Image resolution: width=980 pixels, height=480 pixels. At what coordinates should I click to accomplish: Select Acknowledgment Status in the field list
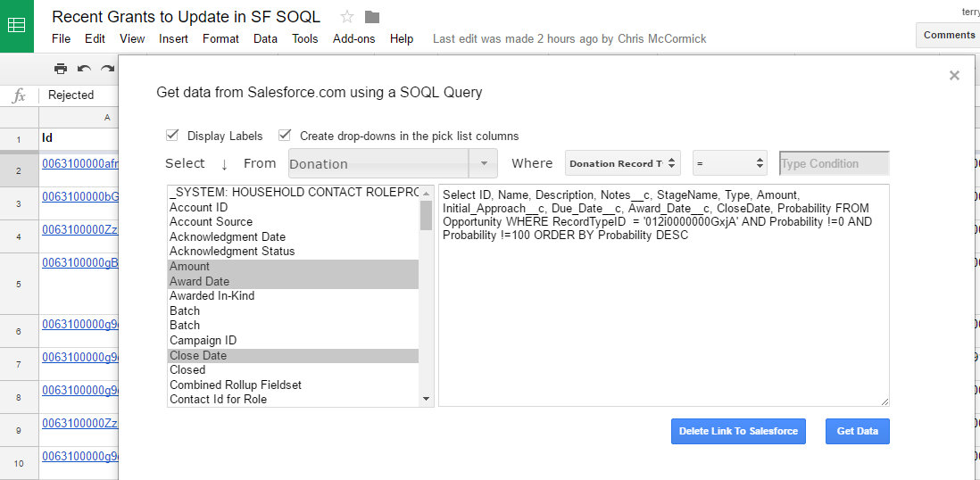[x=293, y=252]
